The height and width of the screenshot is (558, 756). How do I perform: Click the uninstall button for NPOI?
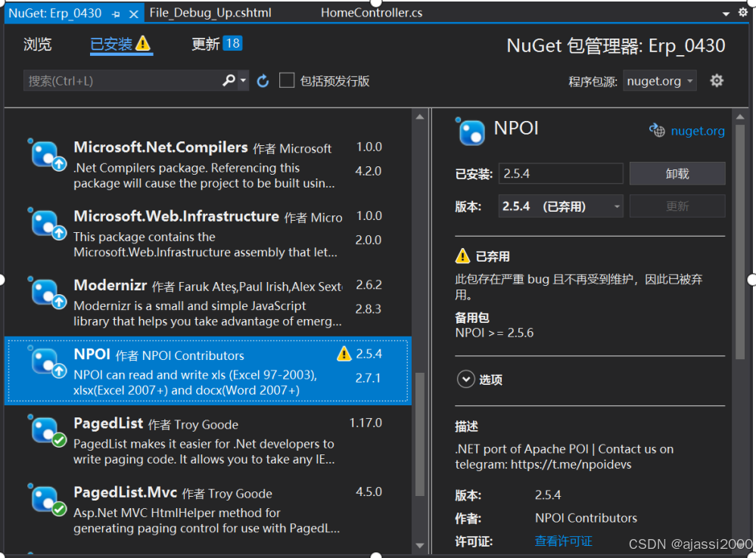click(x=677, y=173)
